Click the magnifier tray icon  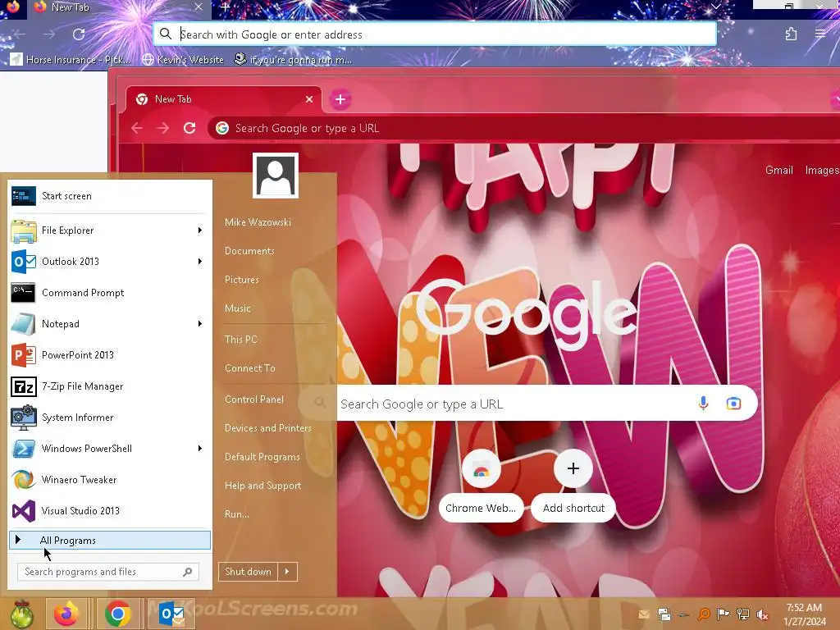coord(704,614)
